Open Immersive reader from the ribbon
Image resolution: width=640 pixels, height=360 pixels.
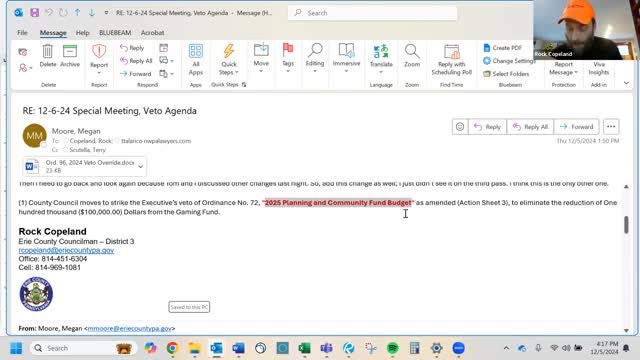tap(346, 51)
